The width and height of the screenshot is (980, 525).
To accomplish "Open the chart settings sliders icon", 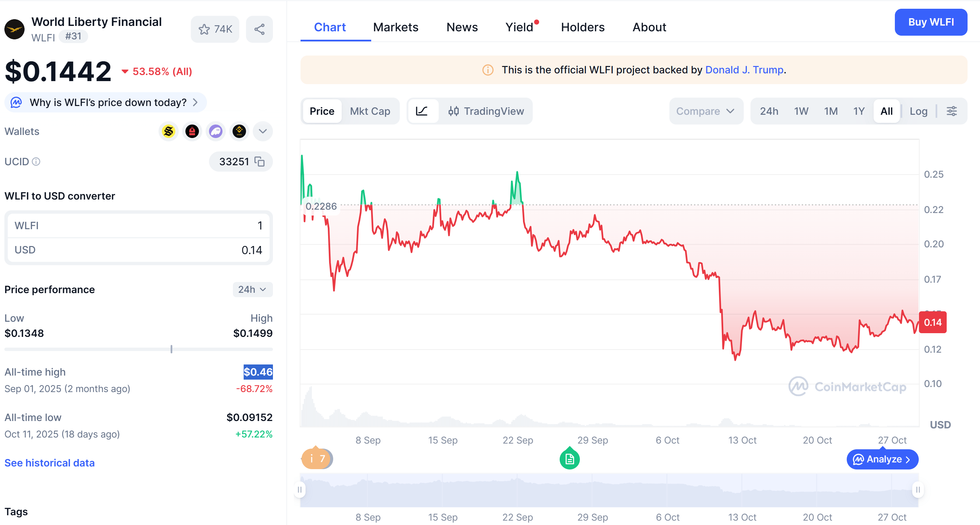I will click(x=951, y=111).
